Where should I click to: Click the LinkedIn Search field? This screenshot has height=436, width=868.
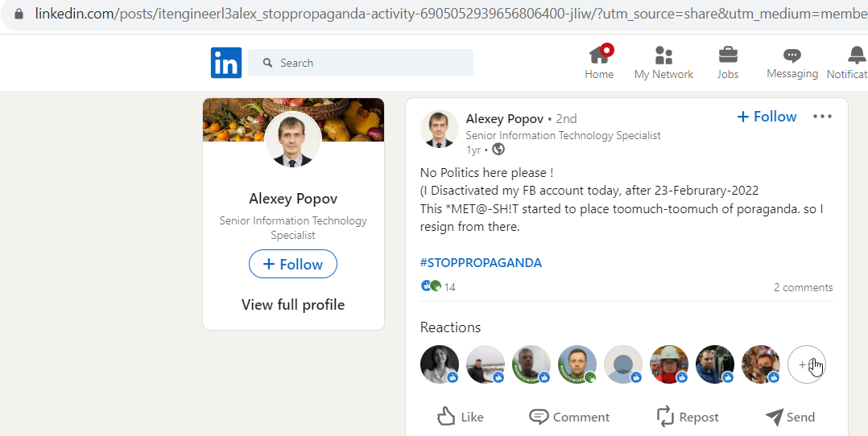click(x=361, y=63)
